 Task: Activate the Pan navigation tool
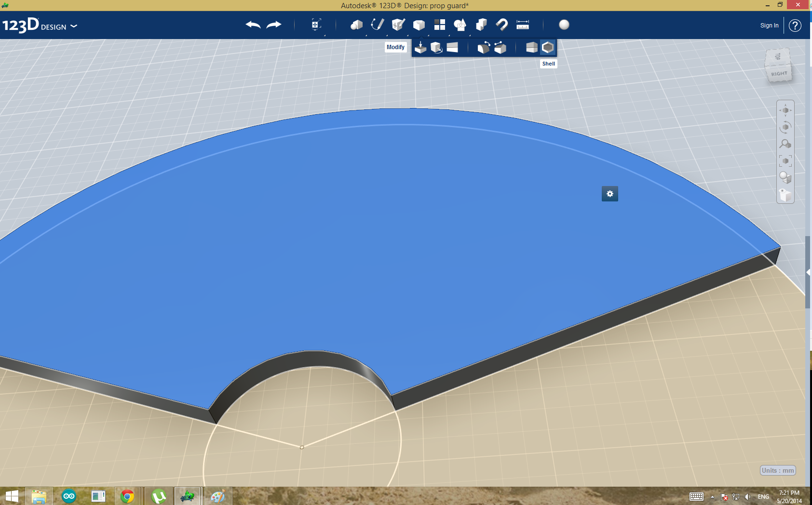tap(785, 110)
